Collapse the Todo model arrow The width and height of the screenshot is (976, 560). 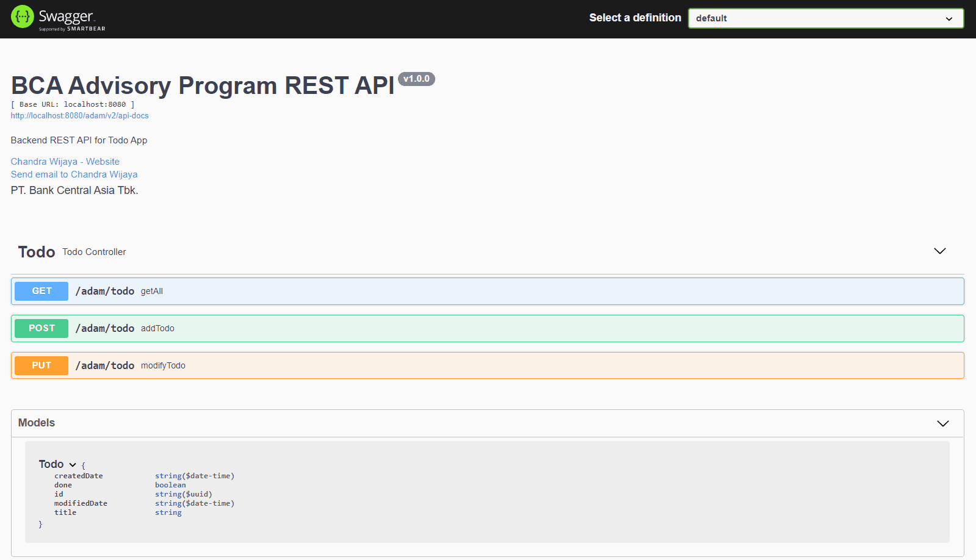pyautogui.click(x=73, y=465)
